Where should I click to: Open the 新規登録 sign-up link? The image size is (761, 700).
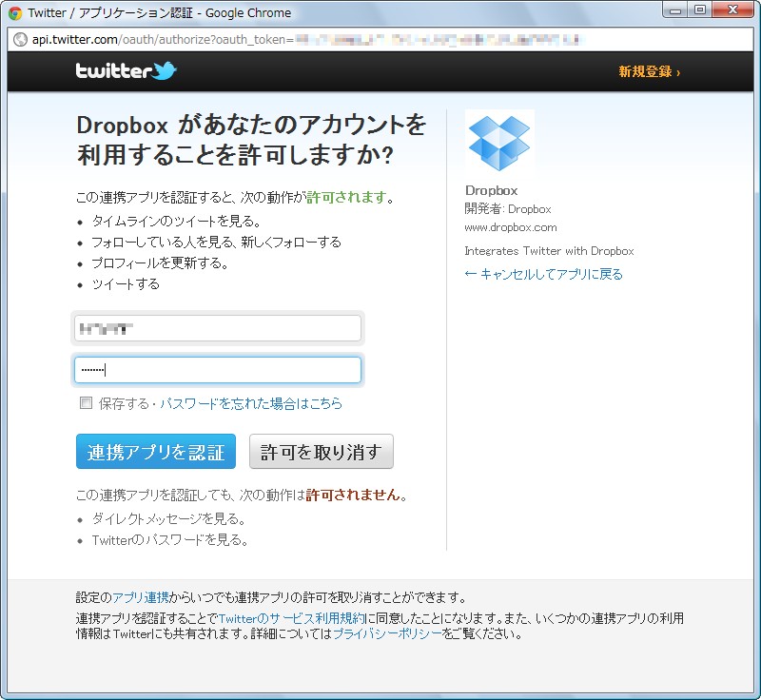click(650, 71)
